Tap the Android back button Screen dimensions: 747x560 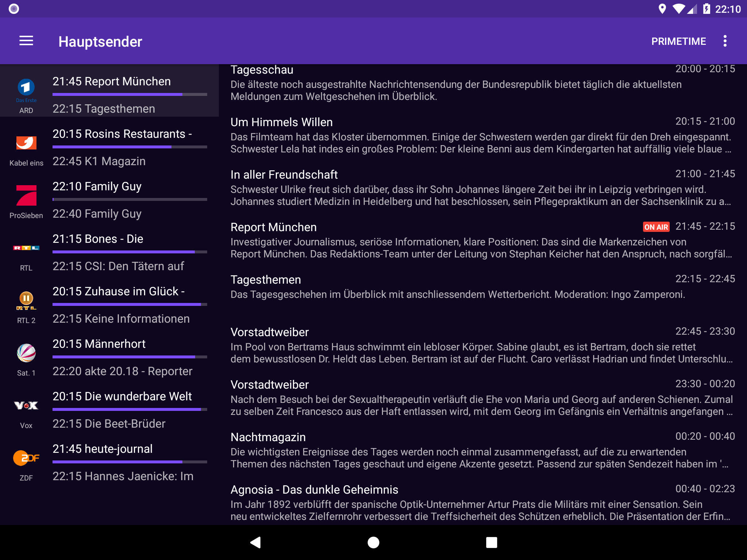pos(255,542)
